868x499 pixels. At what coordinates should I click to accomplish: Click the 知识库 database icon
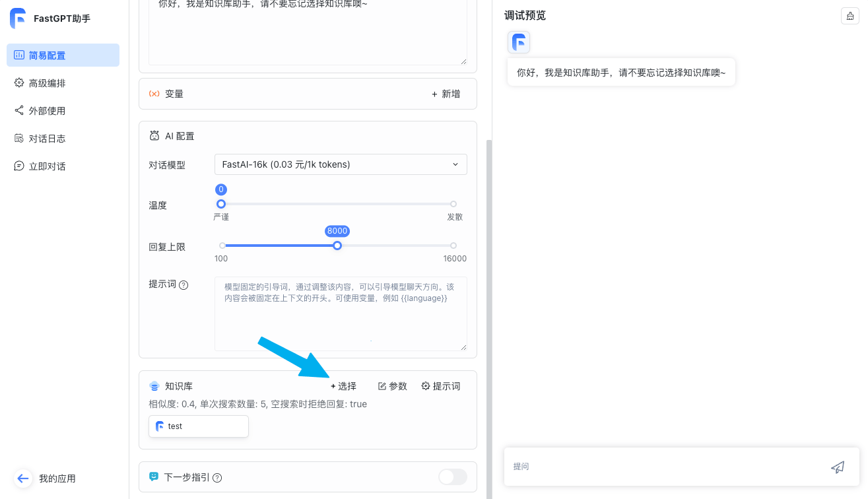pyautogui.click(x=154, y=385)
